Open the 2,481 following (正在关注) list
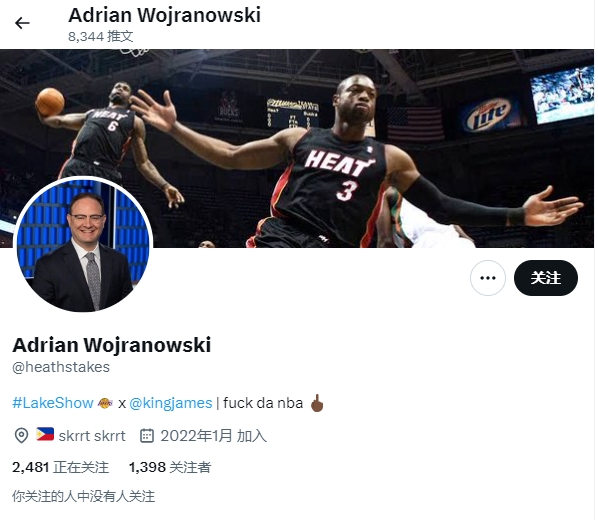The height and width of the screenshot is (520, 598). [60, 467]
